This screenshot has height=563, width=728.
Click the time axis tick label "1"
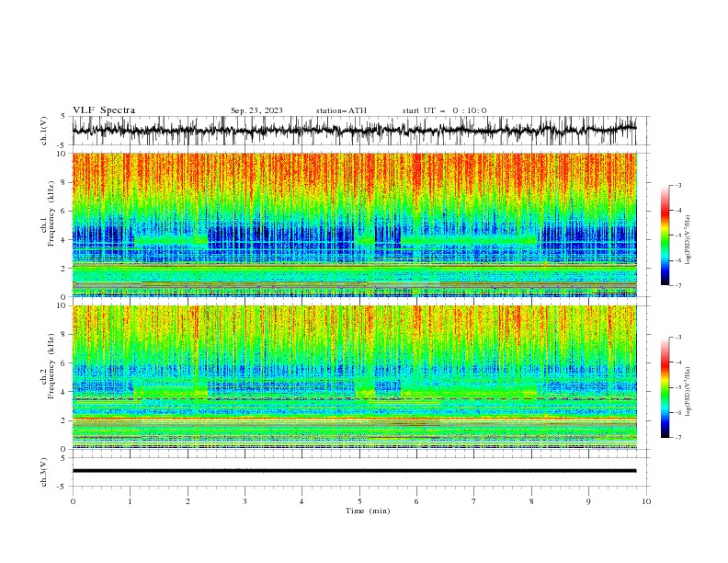[x=131, y=501]
